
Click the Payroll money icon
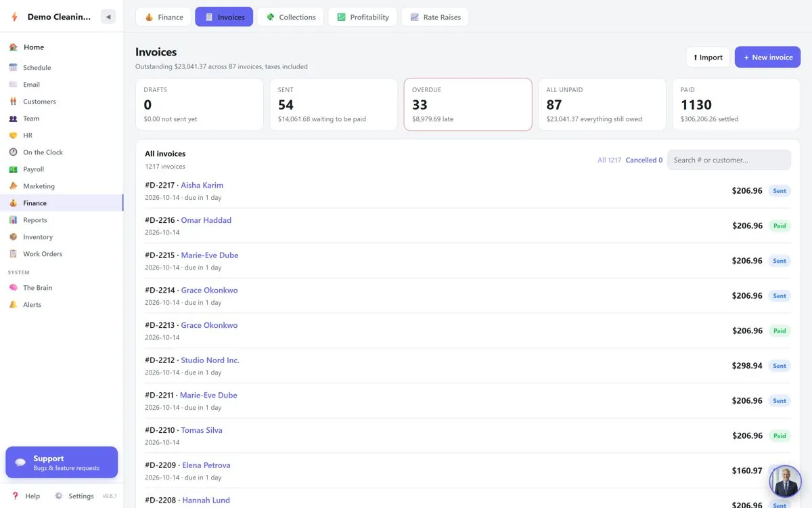point(13,169)
